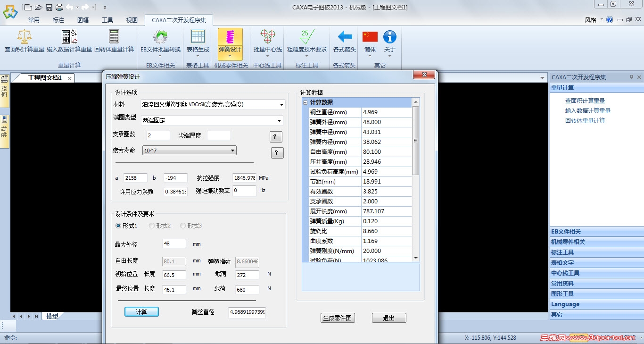
Task: Click the 退出 button
Action: click(389, 318)
